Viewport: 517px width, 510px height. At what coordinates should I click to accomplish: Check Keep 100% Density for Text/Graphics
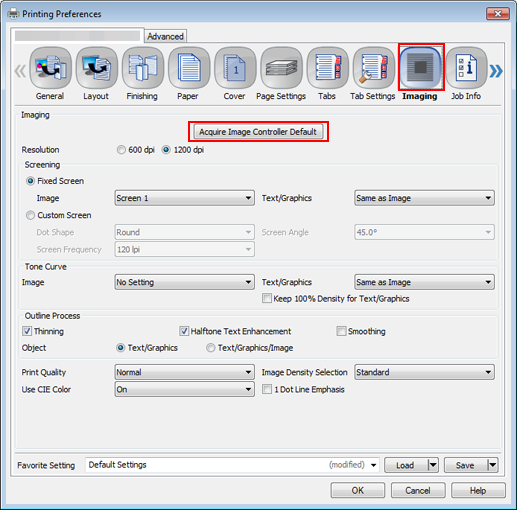[x=267, y=298]
